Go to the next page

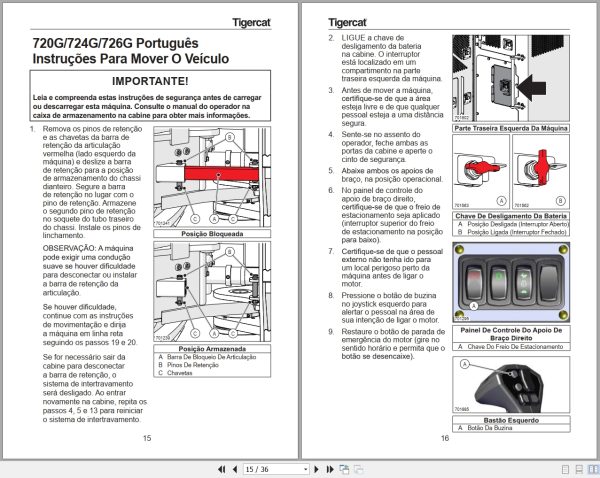(316, 469)
